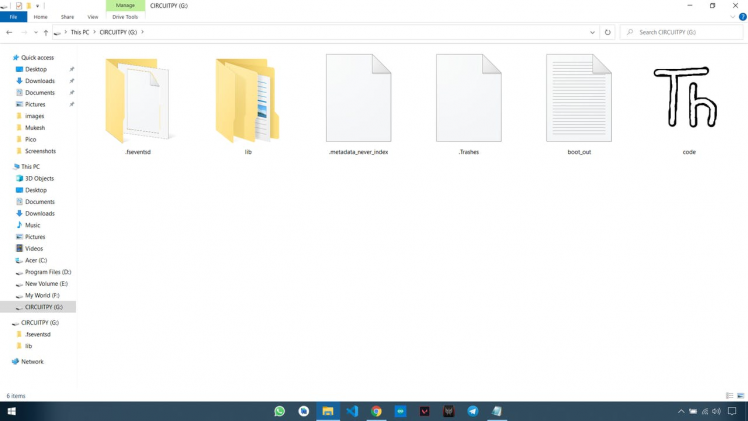Open pinned Downloads in Quick access

pyautogui.click(x=40, y=81)
